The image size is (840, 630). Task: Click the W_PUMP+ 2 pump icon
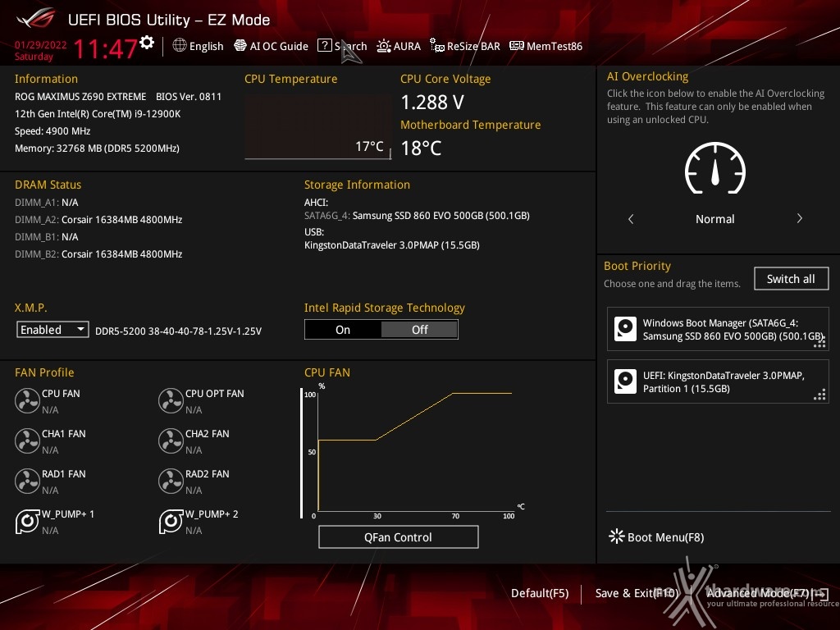click(171, 521)
